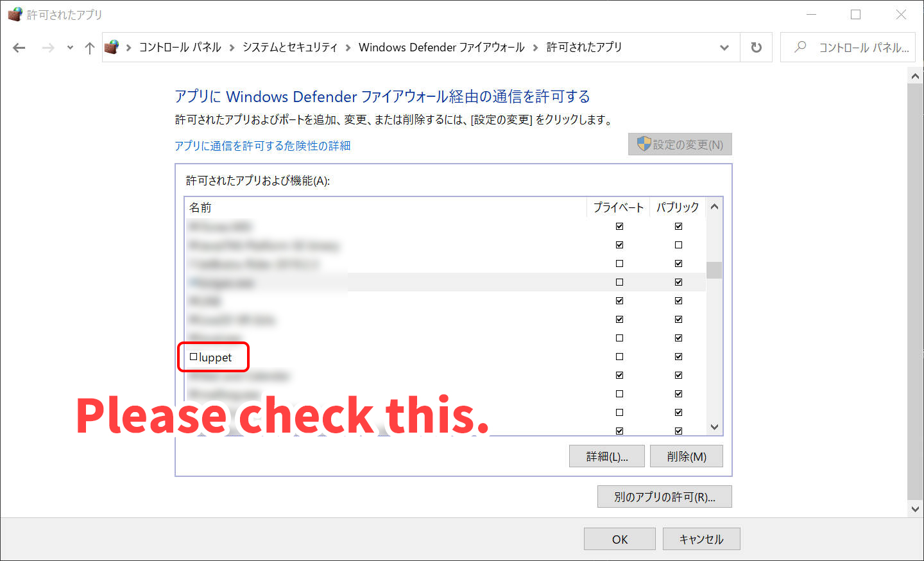This screenshot has height=561, width=924.
Task: Click 詳細(L)... button
Action: click(x=606, y=456)
